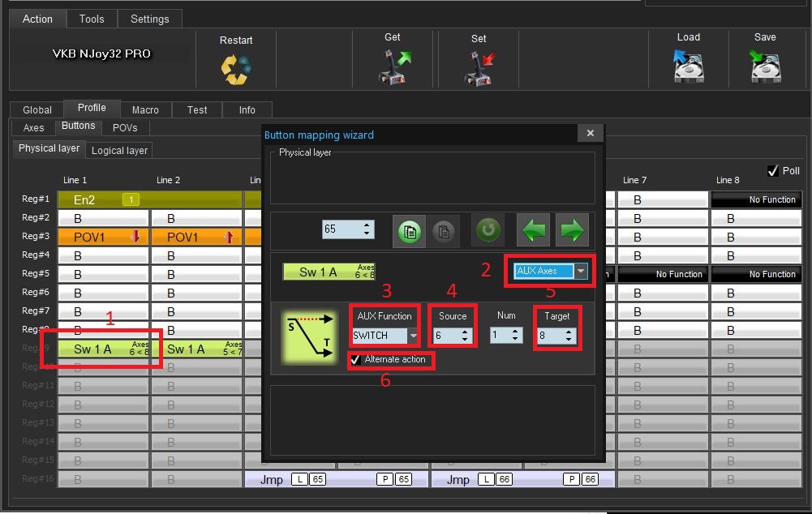Viewport: 812px width, 514px height.
Task: Click the Set joystick settings icon
Action: (x=479, y=68)
